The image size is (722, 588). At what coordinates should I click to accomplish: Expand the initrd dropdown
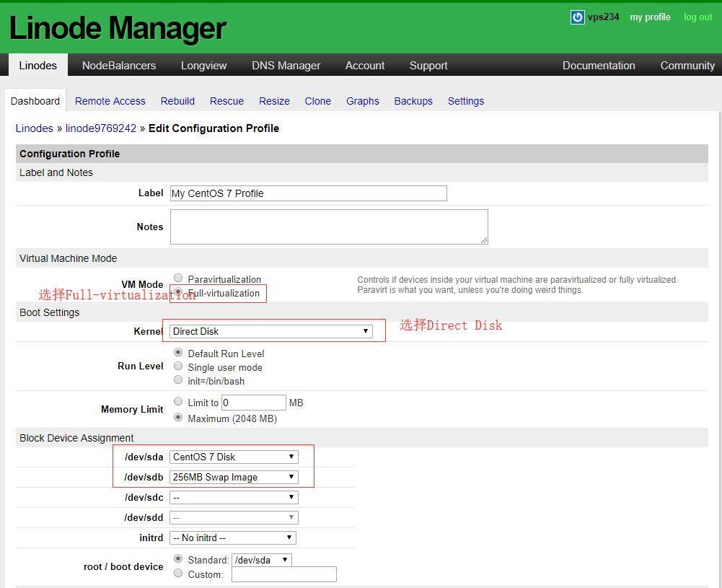click(232, 537)
